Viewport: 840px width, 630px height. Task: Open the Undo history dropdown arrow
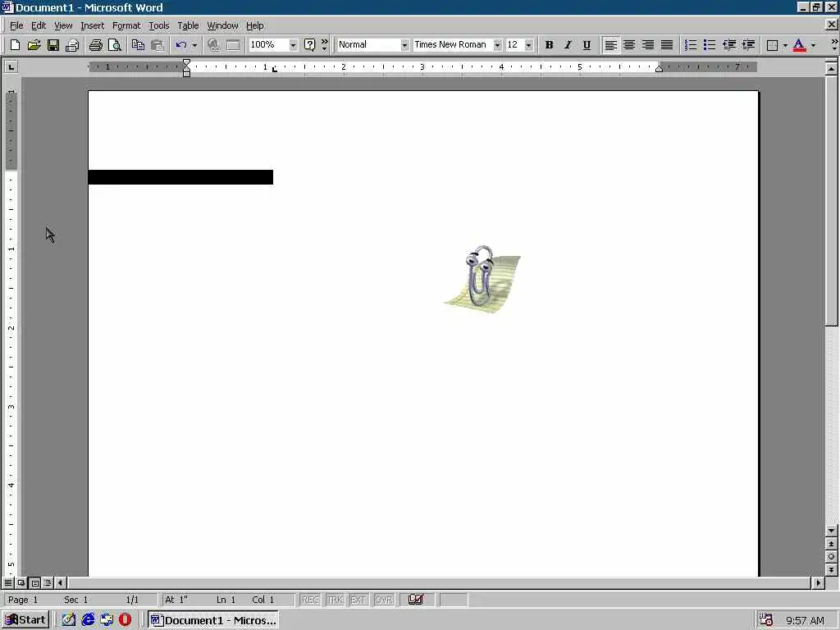click(x=194, y=45)
